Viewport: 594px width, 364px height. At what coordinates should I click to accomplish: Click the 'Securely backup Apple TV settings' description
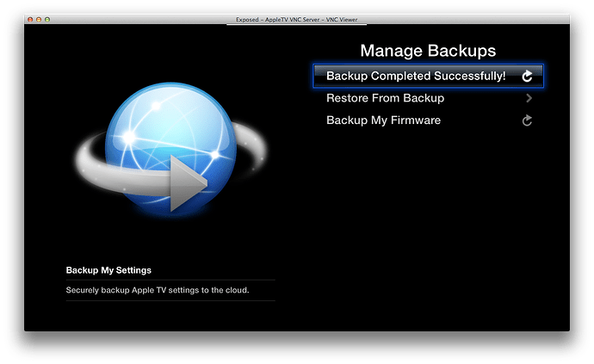pos(158,290)
